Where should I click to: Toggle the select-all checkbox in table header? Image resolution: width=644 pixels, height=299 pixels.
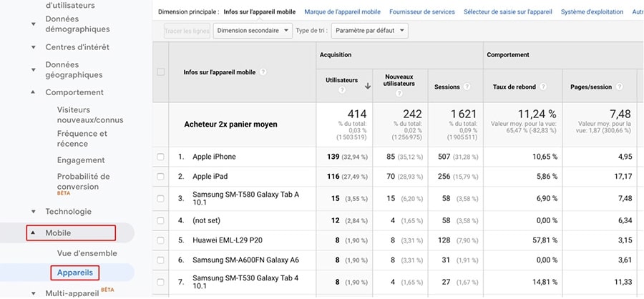(160, 72)
